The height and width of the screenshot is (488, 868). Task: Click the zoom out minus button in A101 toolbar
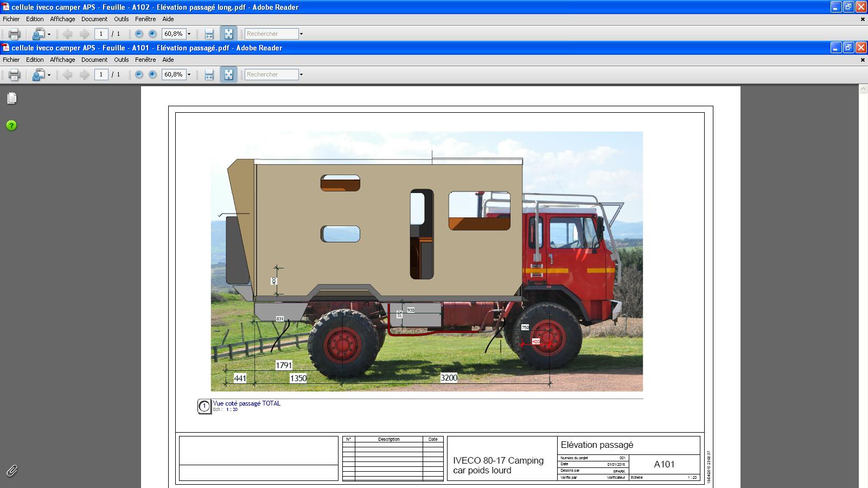click(x=139, y=75)
